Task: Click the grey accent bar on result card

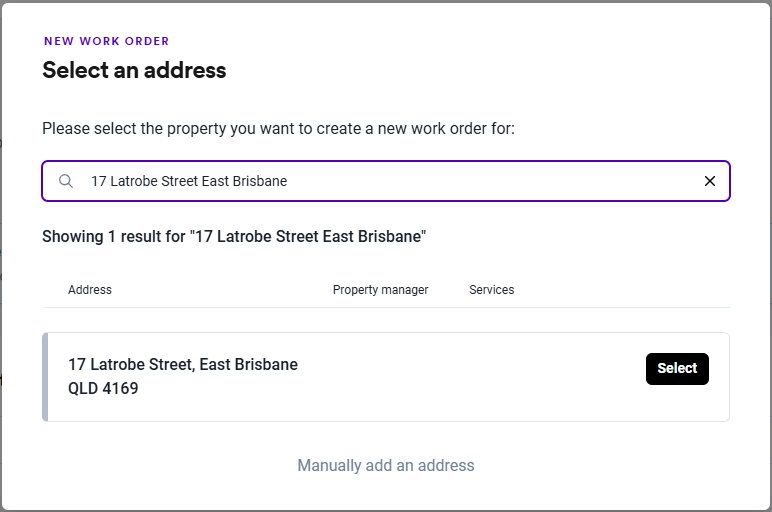Action: pyautogui.click(x=45, y=377)
